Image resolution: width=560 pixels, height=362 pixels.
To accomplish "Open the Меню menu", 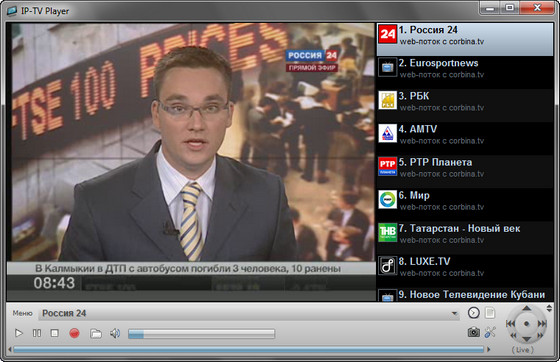I will (22, 313).
